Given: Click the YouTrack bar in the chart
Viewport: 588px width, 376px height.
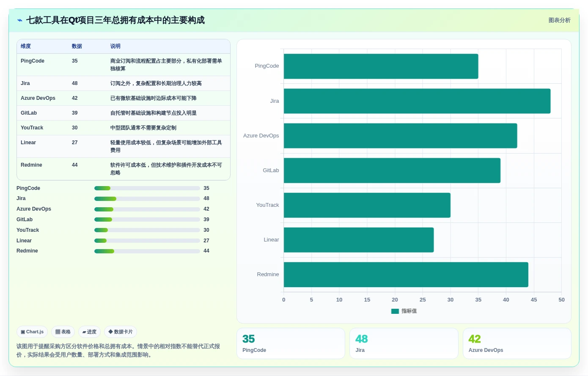Looking at the screenshot, I should pyautogui.click(x=367, y=205).
